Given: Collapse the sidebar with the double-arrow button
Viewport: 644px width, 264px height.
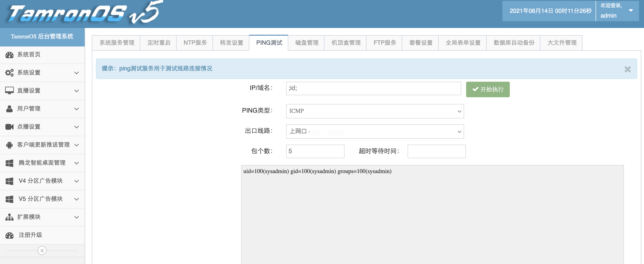Looking at the screenshot, I should (x=42, y=250).
